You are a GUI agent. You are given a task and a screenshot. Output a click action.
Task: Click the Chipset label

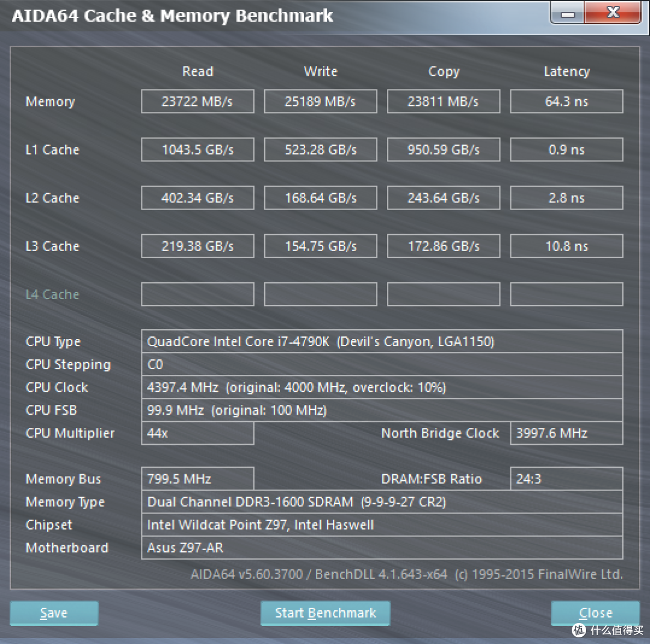pyautogui.click(x=49, y=525)
